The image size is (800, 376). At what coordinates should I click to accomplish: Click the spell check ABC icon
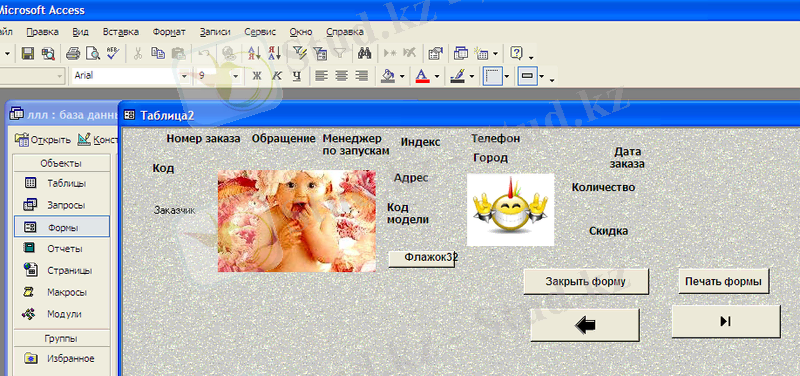point(112,53)
